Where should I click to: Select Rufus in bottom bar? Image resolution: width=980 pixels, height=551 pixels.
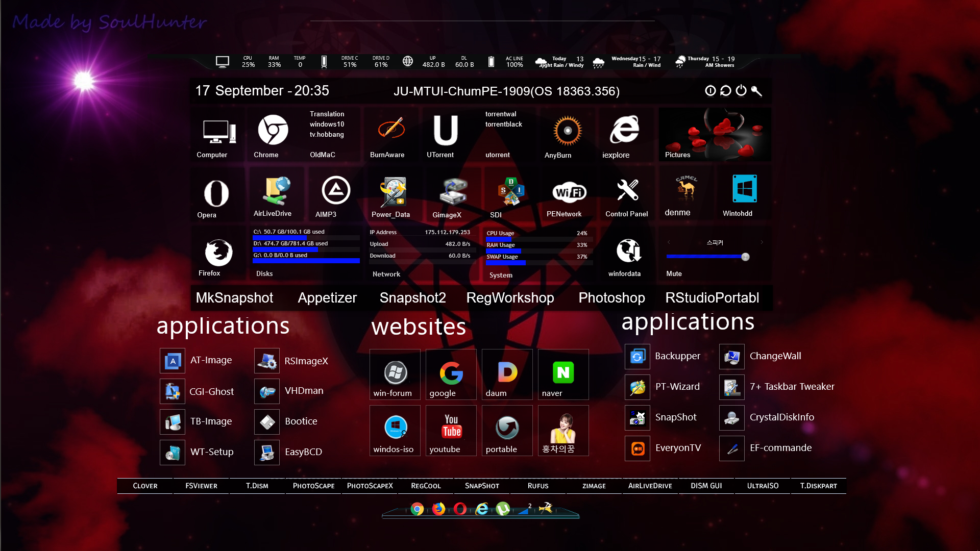(538, 486)
